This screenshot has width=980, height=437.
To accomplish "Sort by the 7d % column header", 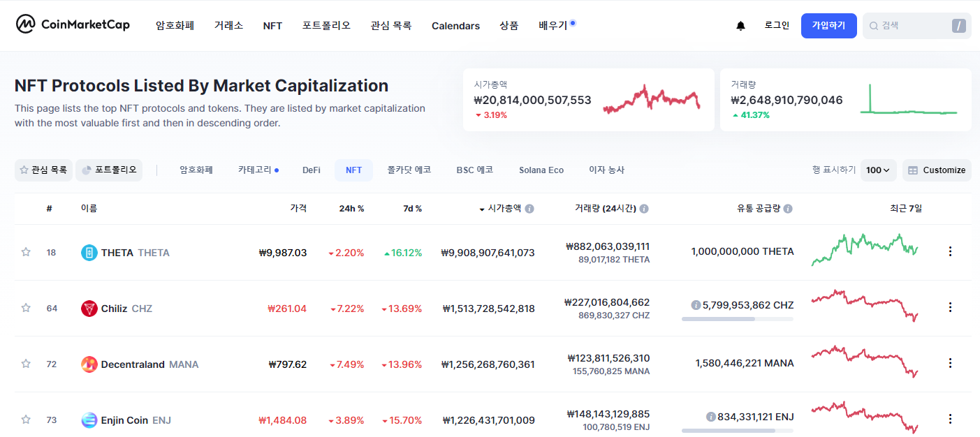I will [x=412, y=208].
